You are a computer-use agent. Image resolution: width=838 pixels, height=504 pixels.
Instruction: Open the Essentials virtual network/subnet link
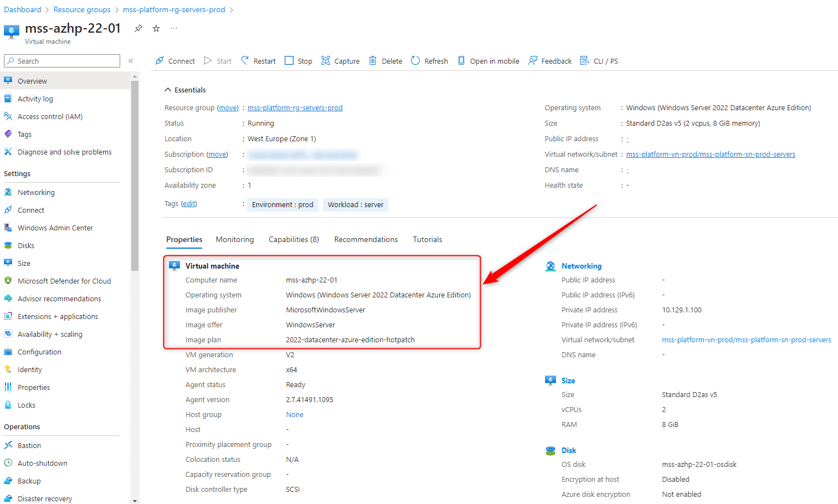(711, 155)
